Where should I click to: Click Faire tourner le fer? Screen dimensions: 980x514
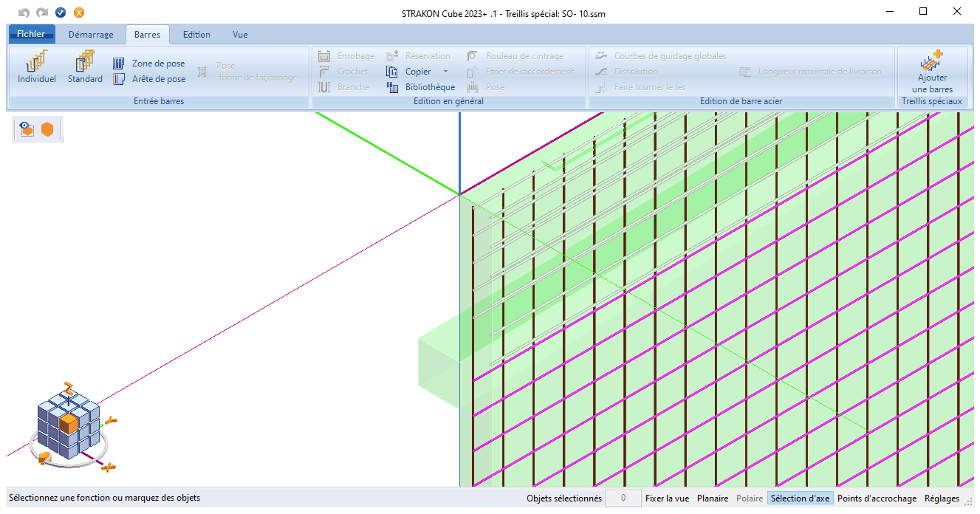pyautogui.click(x=640, y=87)
